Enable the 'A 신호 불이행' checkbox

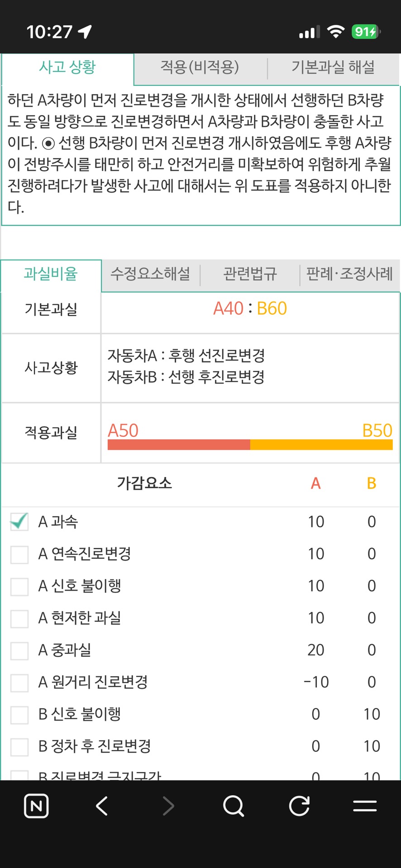tap(19, 586)
